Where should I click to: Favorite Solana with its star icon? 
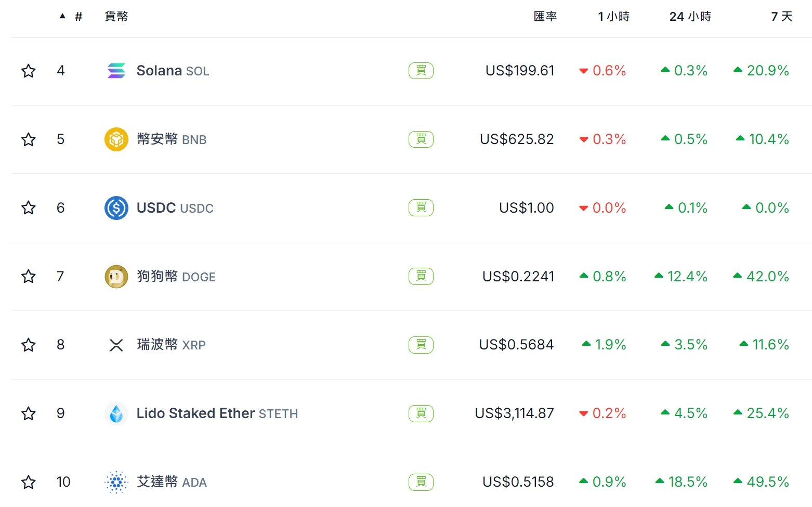coord(29,71)
